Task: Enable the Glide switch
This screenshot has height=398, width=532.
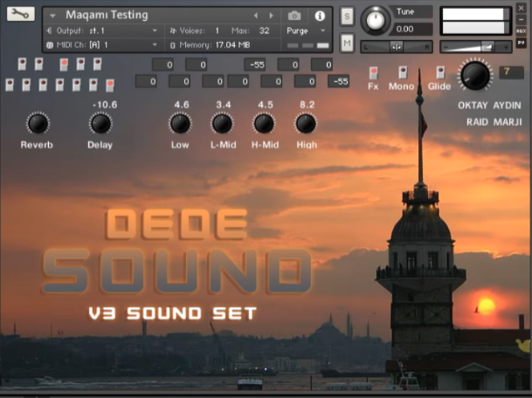Action: pyautogui.click(x=439, y=73)
